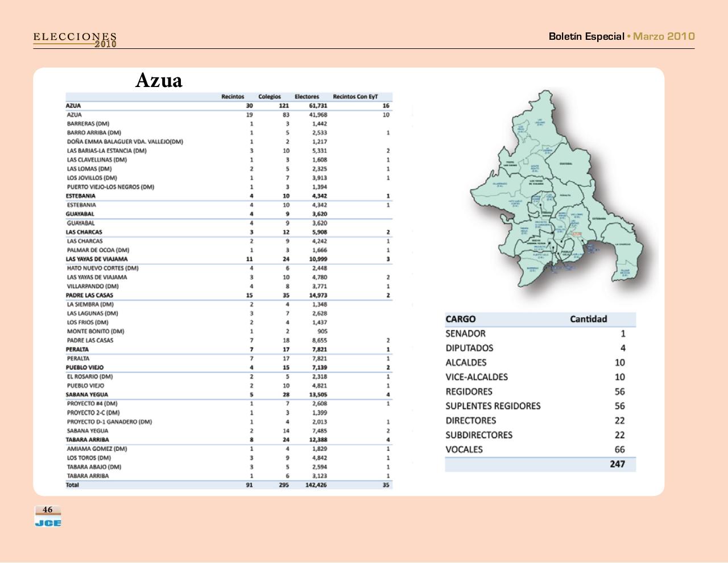
Task: Click the SUPLENTES REGIDORES row
Action: click(493, 406)
